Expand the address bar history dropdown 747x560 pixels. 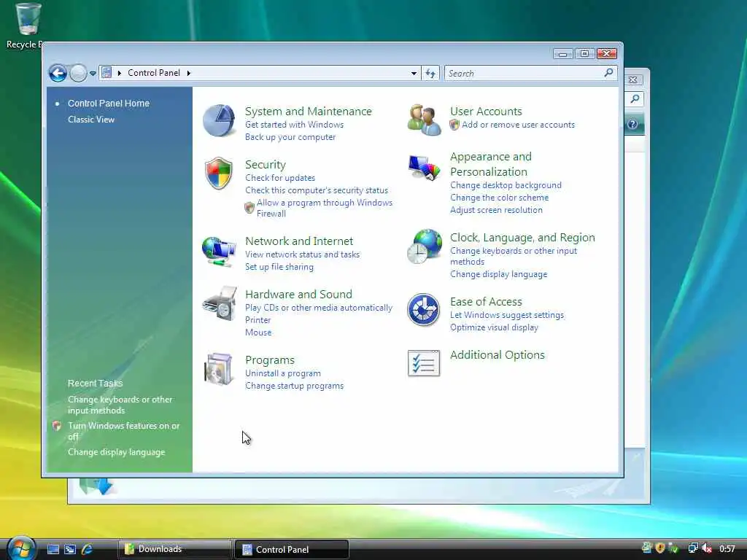point(414,74)
